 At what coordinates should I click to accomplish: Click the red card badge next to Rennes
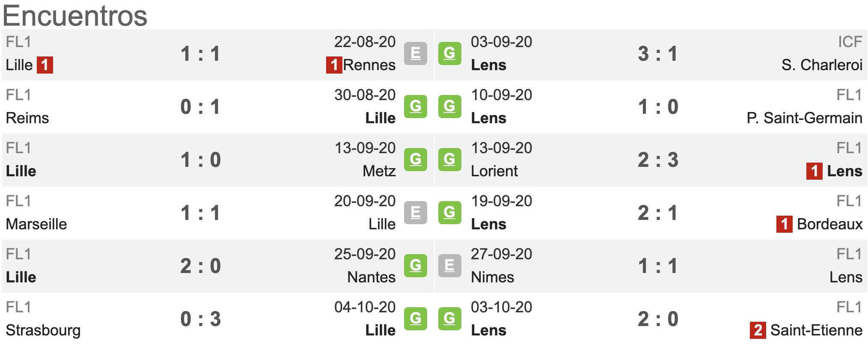pos(334,65)
